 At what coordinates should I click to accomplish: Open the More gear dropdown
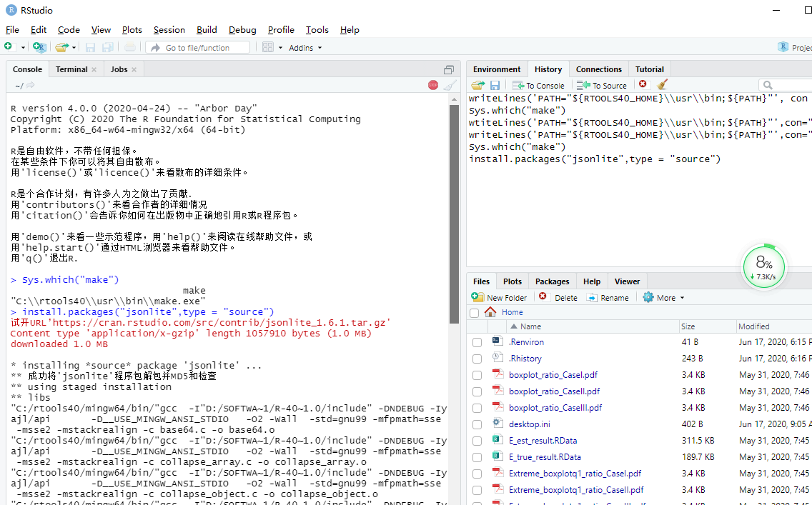(x=663, y=298)
